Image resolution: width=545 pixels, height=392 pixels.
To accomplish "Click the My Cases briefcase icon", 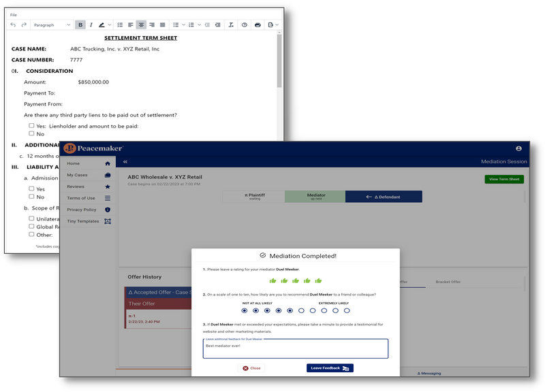I will [x=108, y=175].
